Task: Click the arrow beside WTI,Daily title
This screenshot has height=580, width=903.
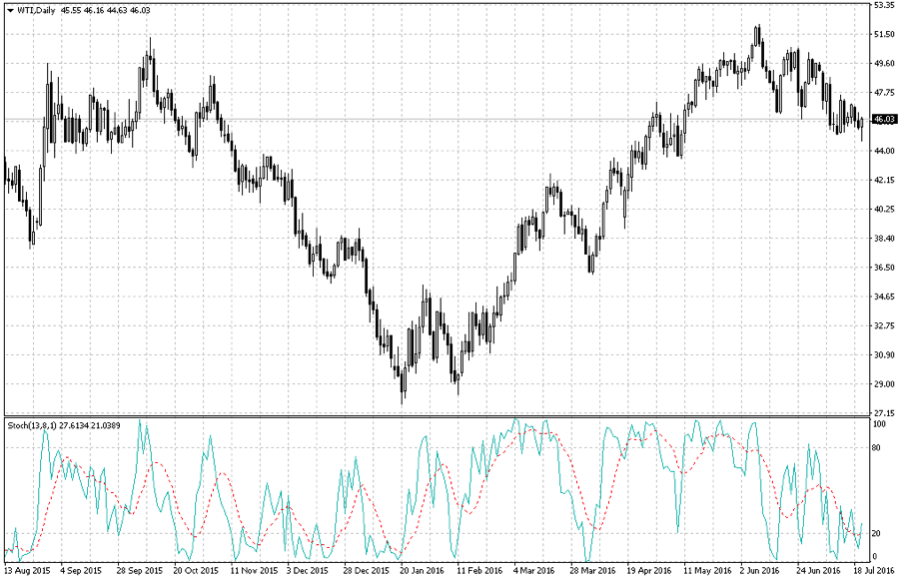Action: [10, 10]
